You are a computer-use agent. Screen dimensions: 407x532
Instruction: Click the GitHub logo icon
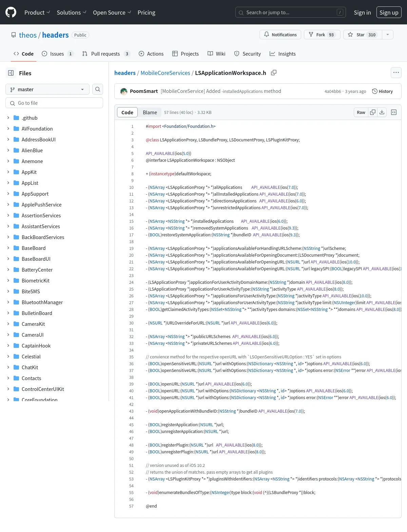pos(11,12)
